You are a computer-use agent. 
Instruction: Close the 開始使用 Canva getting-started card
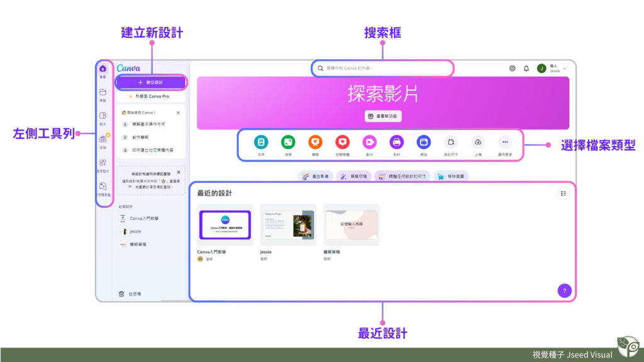[x=178, y=112]
